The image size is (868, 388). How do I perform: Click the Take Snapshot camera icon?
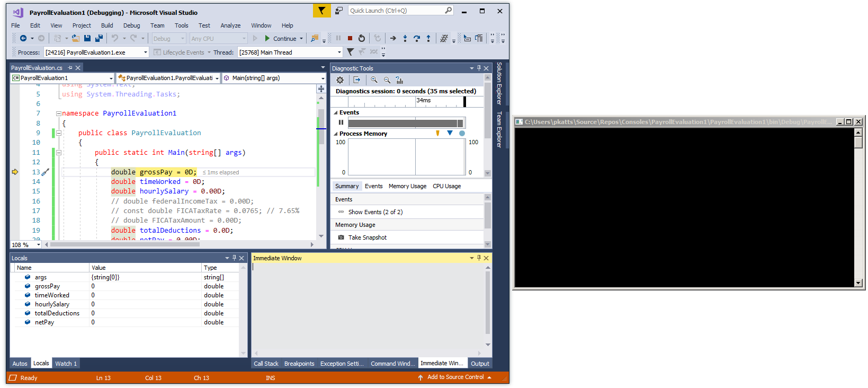[x=341, y=237]
